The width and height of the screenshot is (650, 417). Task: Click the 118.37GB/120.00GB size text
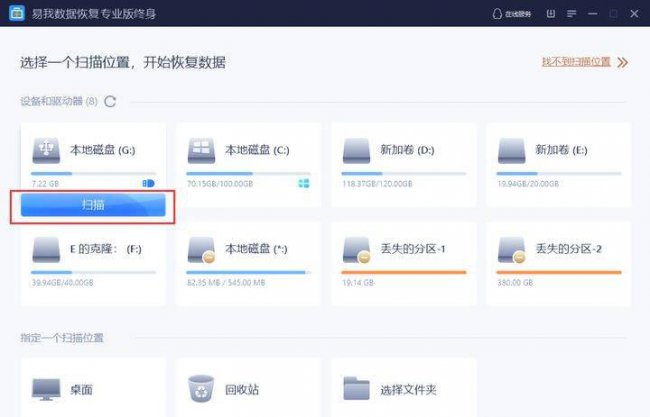[377, 184]
